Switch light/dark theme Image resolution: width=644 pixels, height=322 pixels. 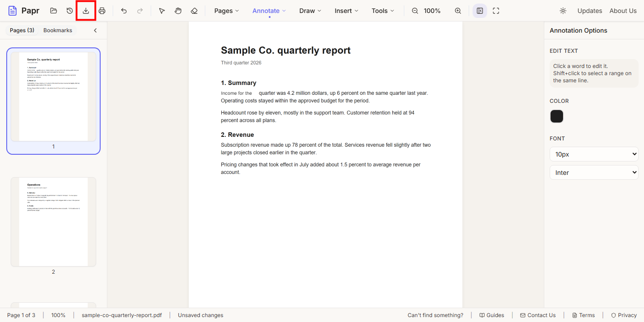[563, 11]
